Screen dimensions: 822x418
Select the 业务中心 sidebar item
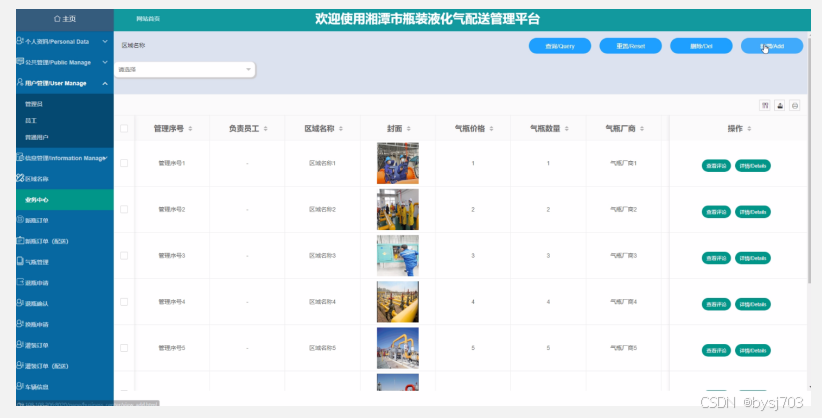tap(65, 200)
